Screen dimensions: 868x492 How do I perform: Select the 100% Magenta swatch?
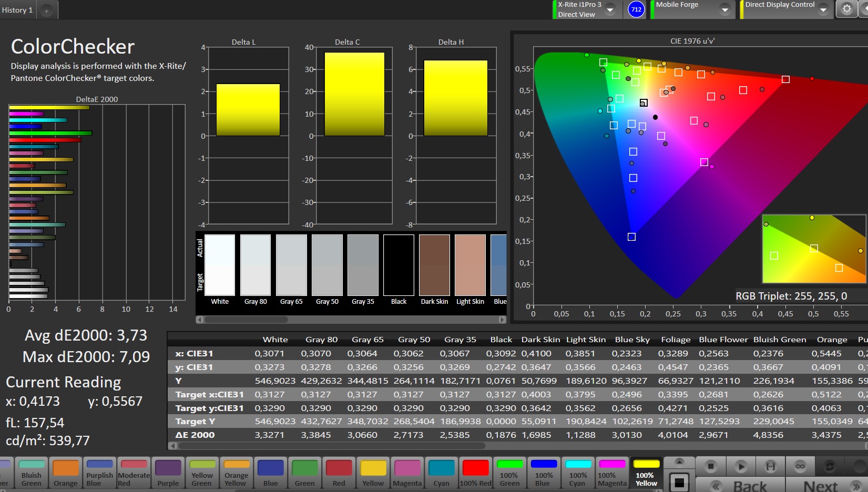612,473
